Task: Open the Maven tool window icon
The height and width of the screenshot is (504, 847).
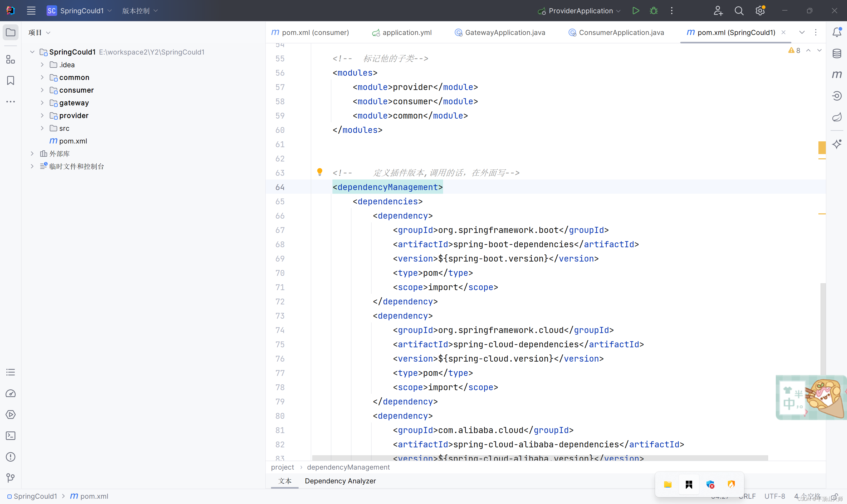Action: [837, 74]
